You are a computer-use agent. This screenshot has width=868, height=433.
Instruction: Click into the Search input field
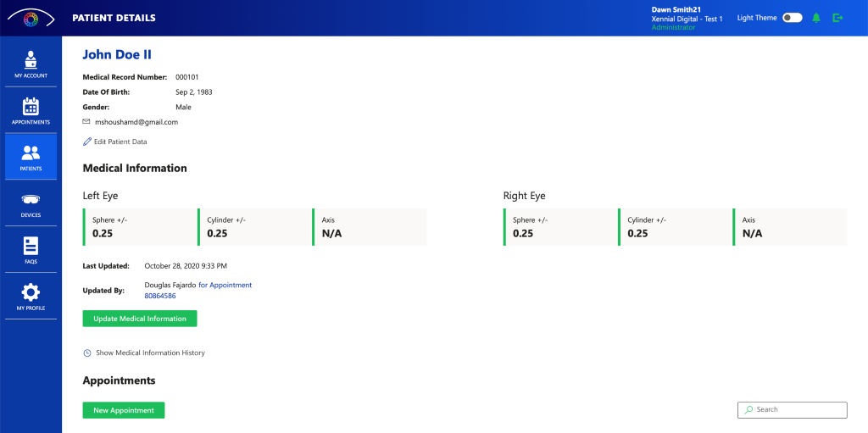(x=793, y=410)
